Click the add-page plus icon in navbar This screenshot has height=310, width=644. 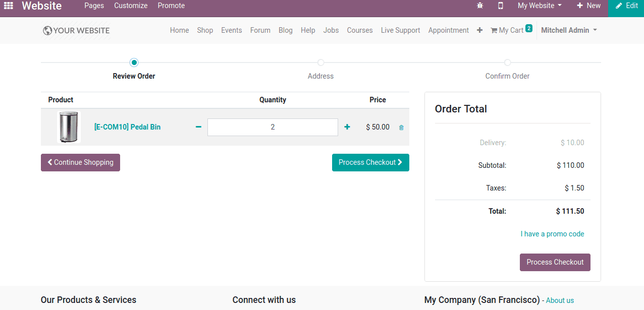click(479, 30)
